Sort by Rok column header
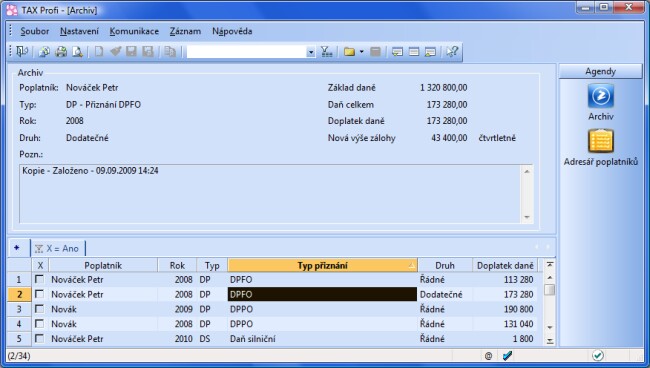650x368 pixels. [x=177, y=266]
